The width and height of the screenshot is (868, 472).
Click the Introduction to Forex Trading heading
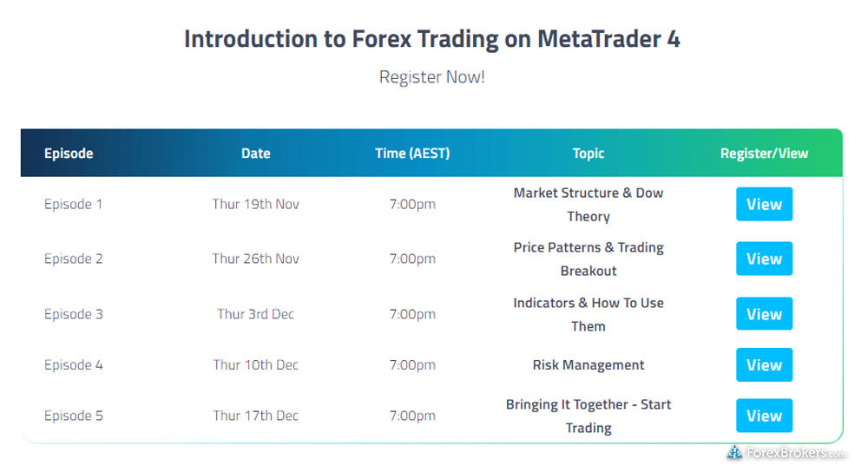point(431,40)
